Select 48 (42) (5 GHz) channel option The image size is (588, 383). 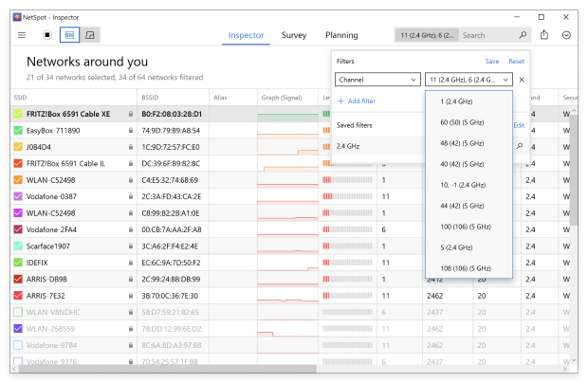[x=469, y=143]
